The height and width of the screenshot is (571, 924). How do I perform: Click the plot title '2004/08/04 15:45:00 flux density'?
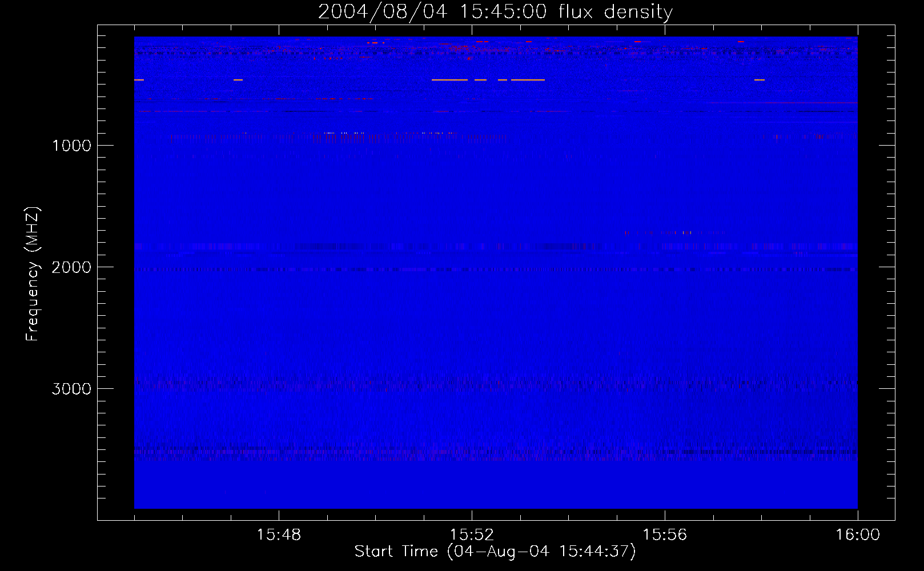click(495, 12)
